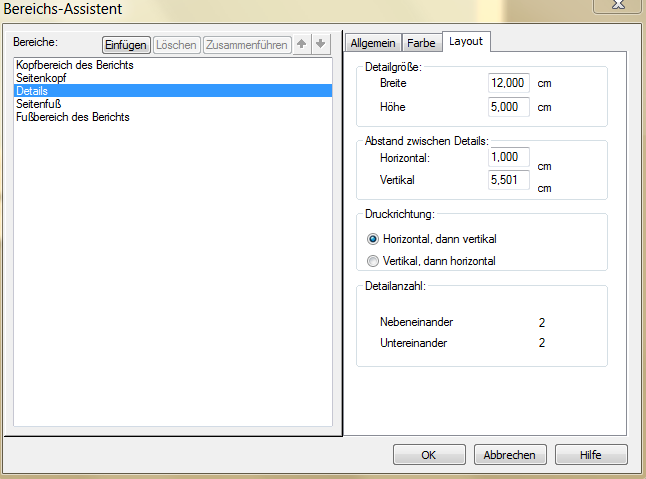
Task: Open Hilfe for this dialog
Action: click(x=591, y=455)
